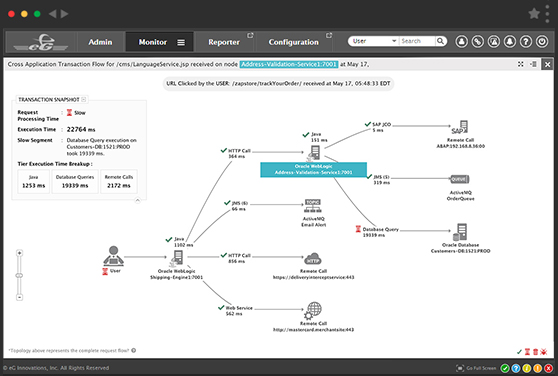Click the red trash legend icon

pos(535,352)
